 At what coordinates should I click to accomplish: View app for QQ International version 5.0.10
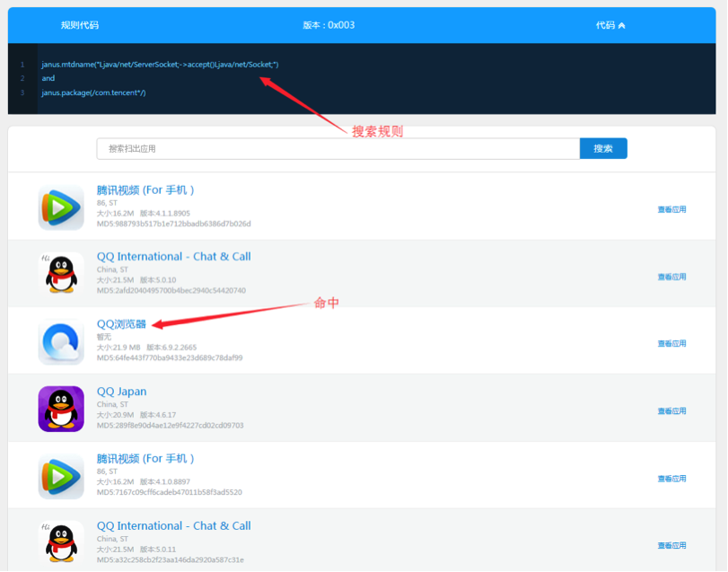(671, 277)
